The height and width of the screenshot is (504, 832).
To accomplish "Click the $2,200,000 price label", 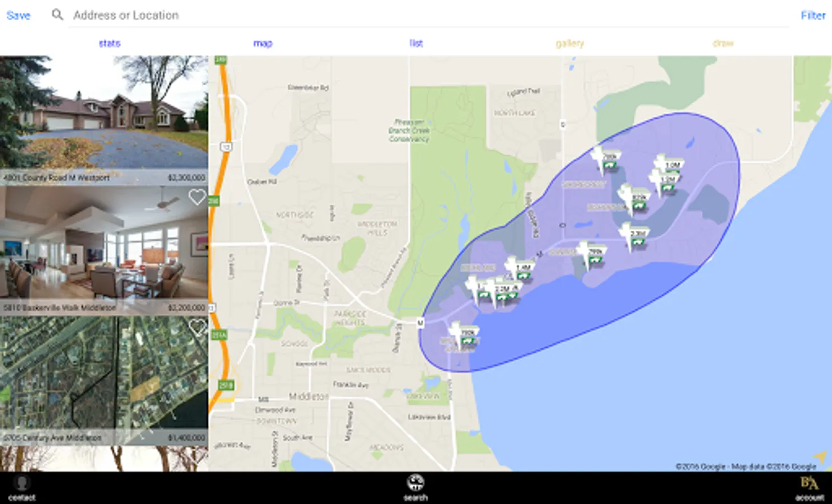I will tap(186, 307).
